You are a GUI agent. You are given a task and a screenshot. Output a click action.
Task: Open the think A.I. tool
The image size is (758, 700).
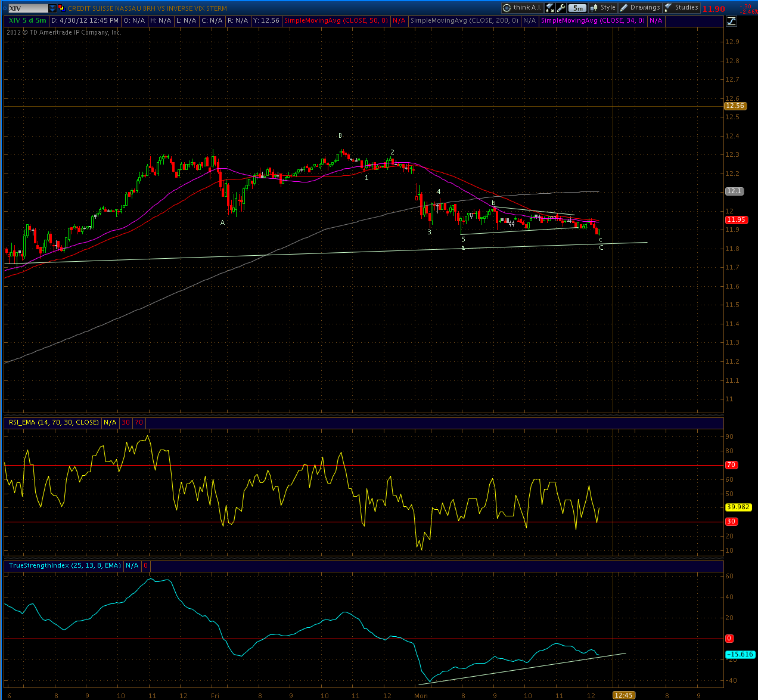523,8
